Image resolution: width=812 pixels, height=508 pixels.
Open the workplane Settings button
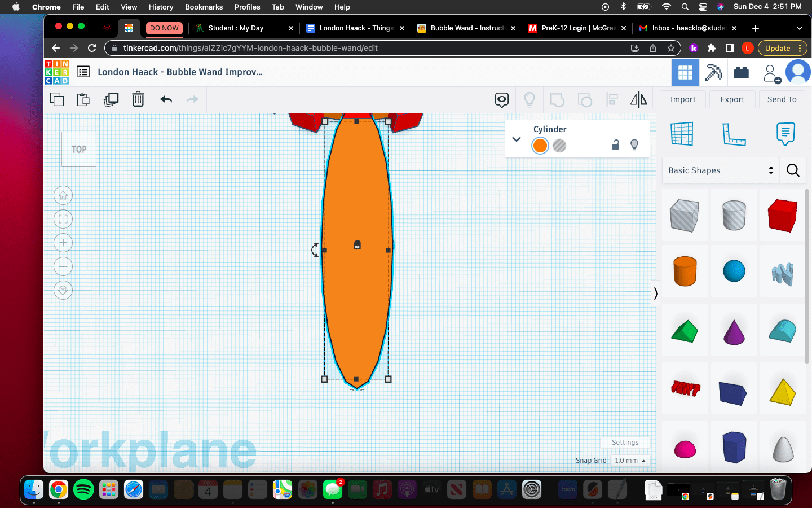tap(625, 443)
